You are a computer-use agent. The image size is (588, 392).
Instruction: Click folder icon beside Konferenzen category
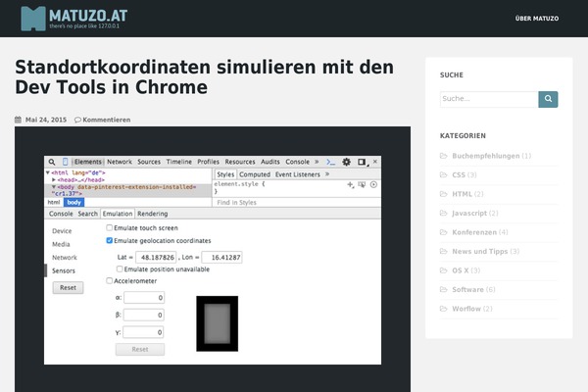[x=444, y=232]
